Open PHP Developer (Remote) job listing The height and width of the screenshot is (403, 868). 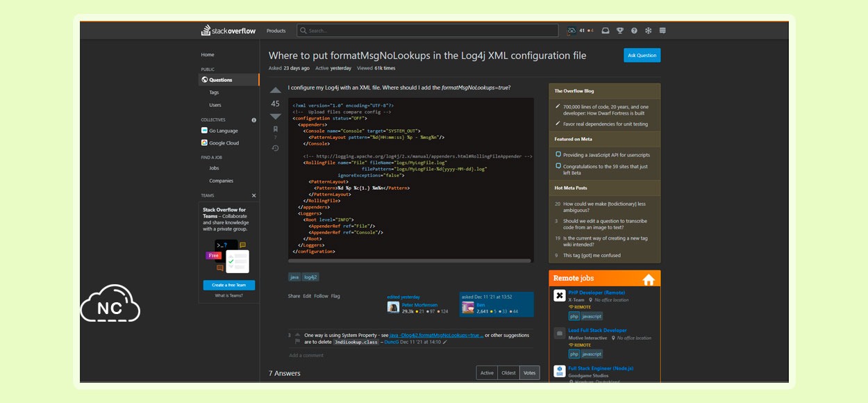click(596, 293)
